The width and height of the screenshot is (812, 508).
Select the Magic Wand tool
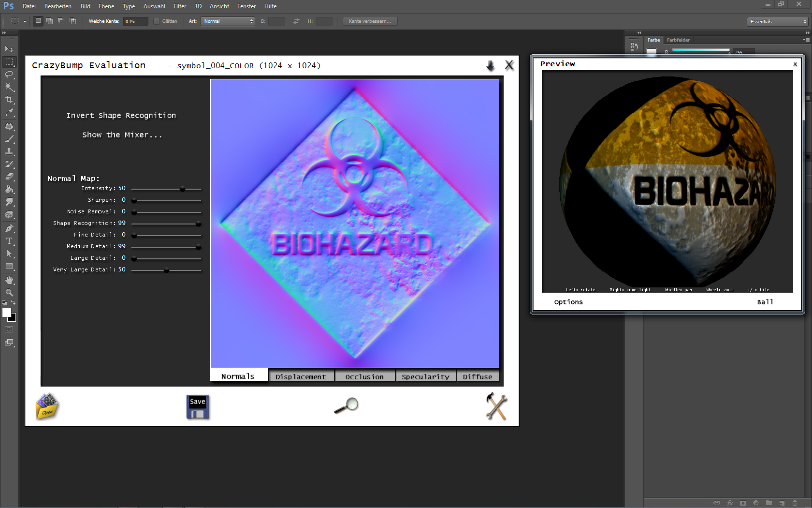pos(9,87)
